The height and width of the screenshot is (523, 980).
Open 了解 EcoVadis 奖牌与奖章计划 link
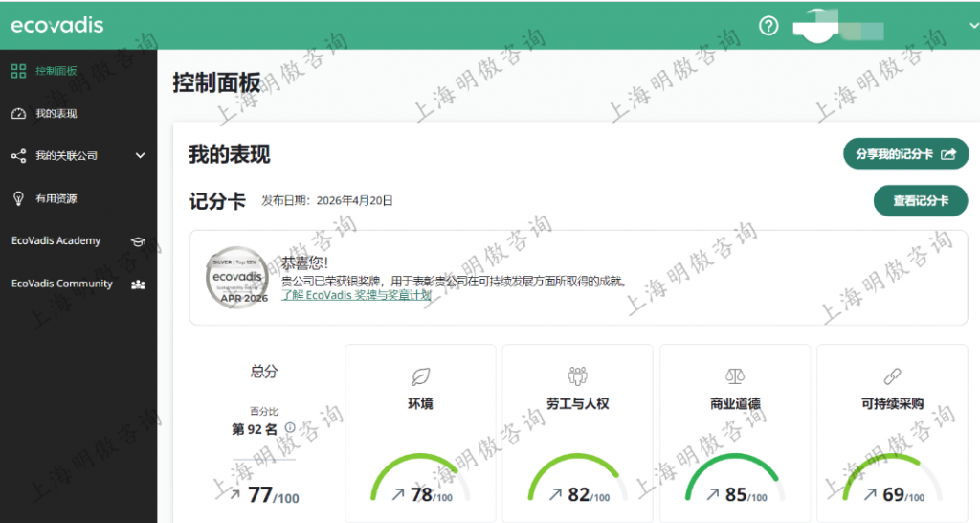click(356, 296)
